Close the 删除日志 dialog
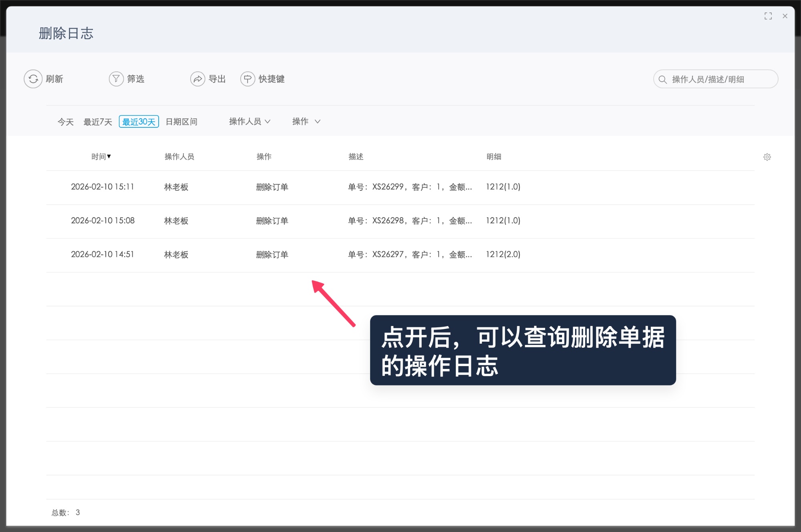 tap(785, 16)
